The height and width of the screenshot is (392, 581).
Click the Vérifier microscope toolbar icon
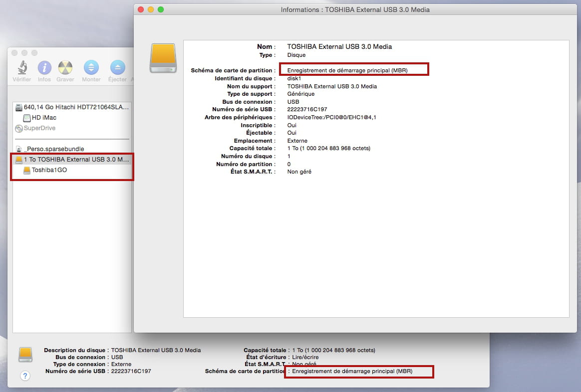tap(22, 67)
